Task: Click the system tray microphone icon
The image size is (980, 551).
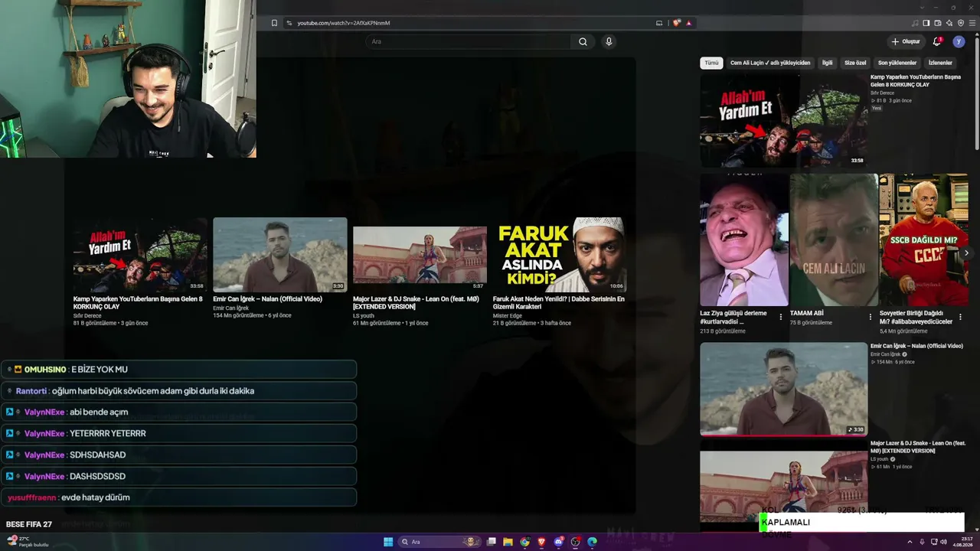Action: (x=922, y=542)
